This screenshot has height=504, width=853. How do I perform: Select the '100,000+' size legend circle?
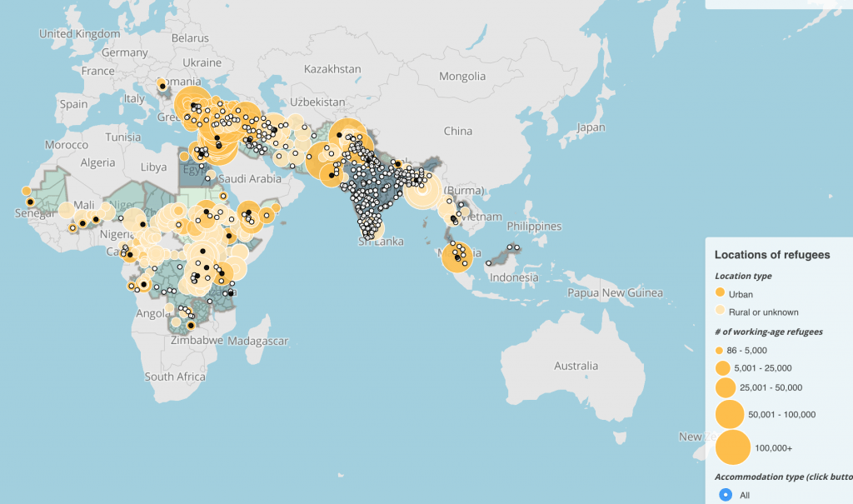734,449
